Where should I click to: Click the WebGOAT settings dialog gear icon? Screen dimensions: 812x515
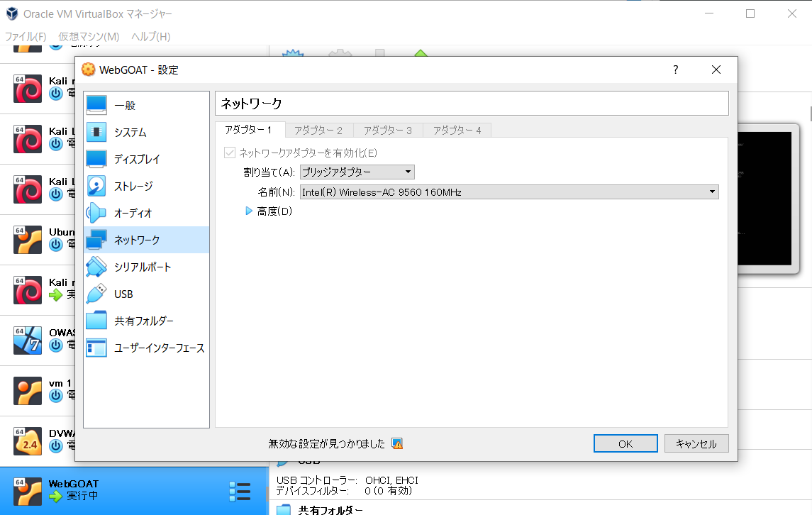click(x=89, y=70)
